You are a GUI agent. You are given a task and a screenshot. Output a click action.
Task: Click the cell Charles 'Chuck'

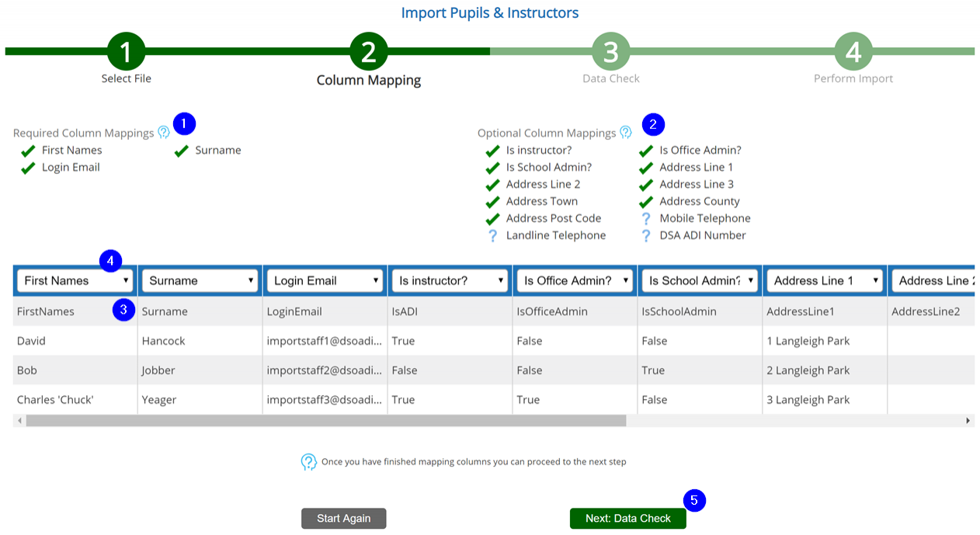coord(75,400)
